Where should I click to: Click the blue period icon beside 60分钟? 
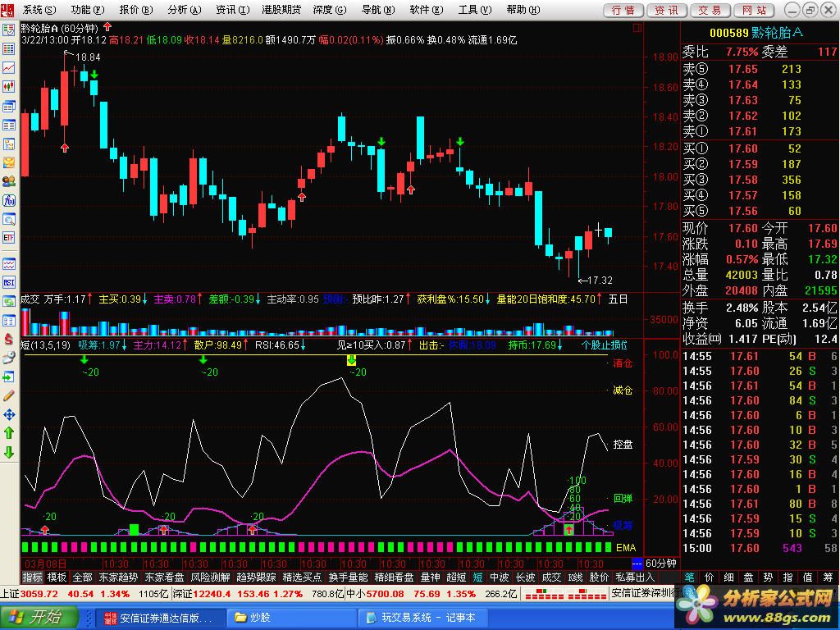637,564
